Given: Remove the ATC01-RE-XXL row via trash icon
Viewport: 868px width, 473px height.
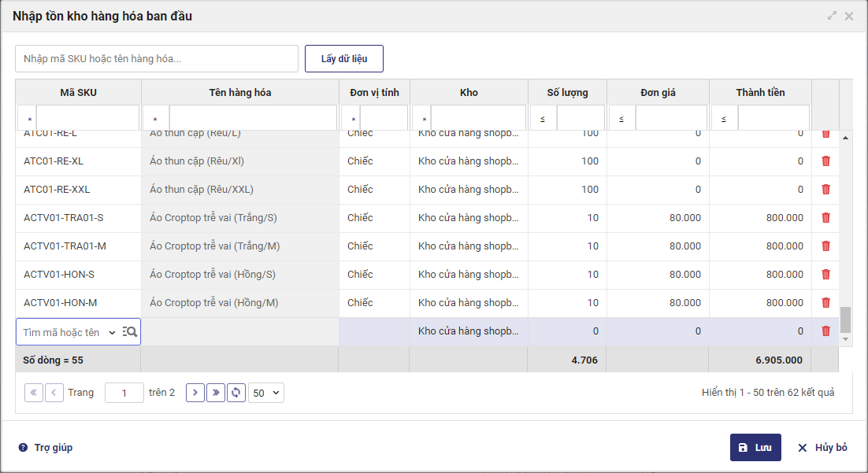Looking at the screenshot, I should [825, 190].
